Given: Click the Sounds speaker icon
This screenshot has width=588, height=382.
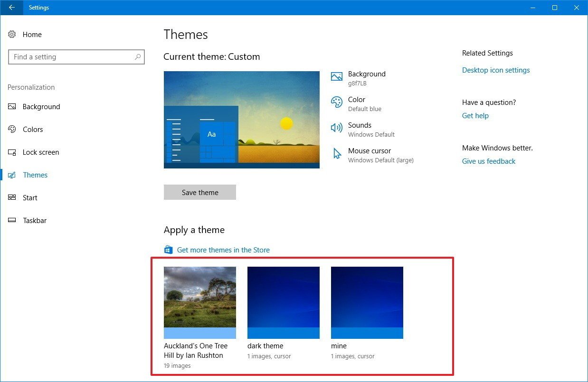Looking at the screenshot, I should click(336, 127).
